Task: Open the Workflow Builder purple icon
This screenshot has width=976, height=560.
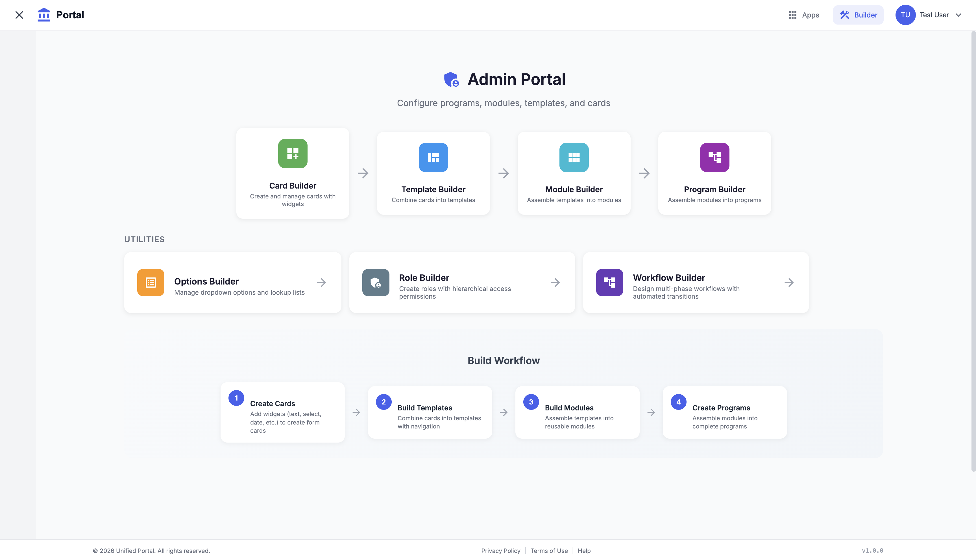Action: (x=609, y=282)
